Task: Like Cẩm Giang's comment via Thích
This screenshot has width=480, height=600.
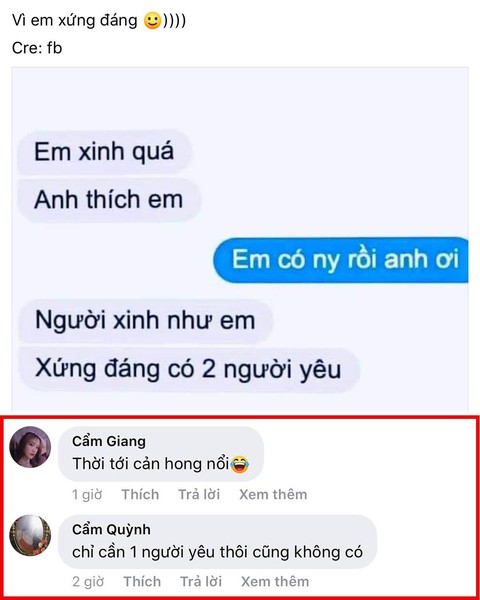Action: 140,494
